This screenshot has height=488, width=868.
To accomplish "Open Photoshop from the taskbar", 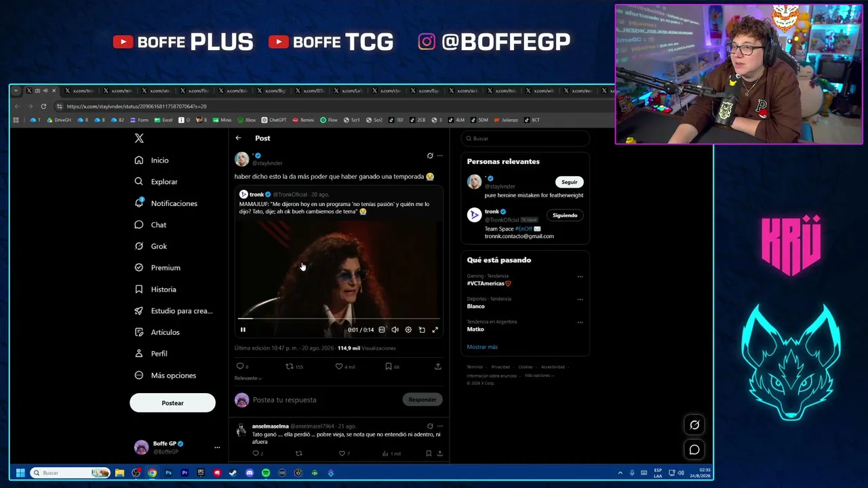I will tap(168, 473).
